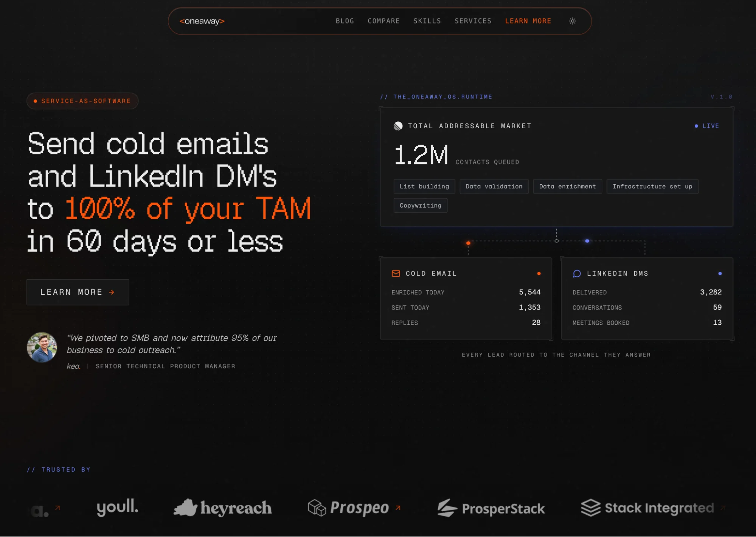Image resolution: width=756 pixels, height=537 pixels.
Task: Open the ProsperStack logo
Action: coord(491,508)
